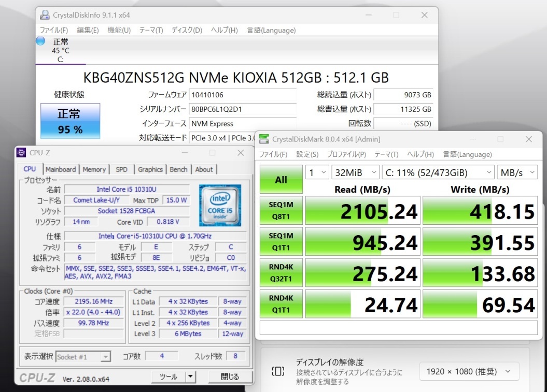Start the SEQ1M Q1T1 test
Screen dimensions: 547x392
pos(281,241)
